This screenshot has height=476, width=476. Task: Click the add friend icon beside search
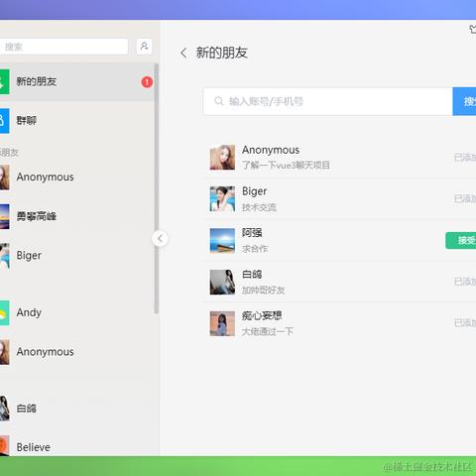tap(144, 47)
